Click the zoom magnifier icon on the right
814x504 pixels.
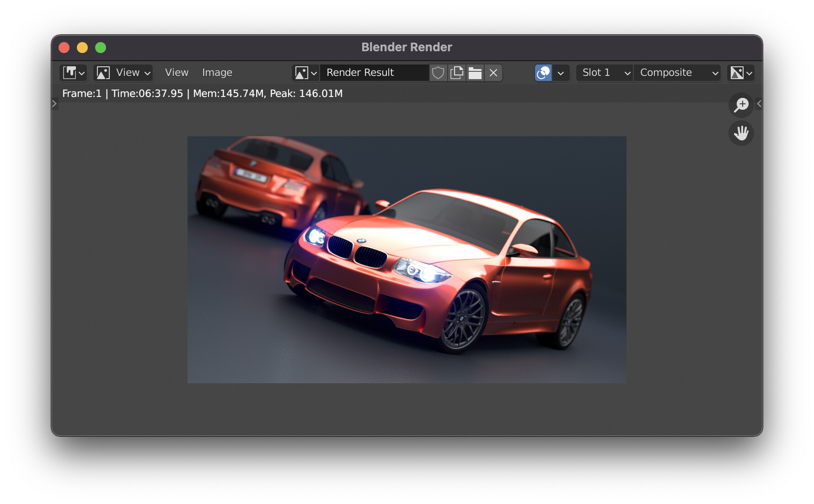point(741,105)
